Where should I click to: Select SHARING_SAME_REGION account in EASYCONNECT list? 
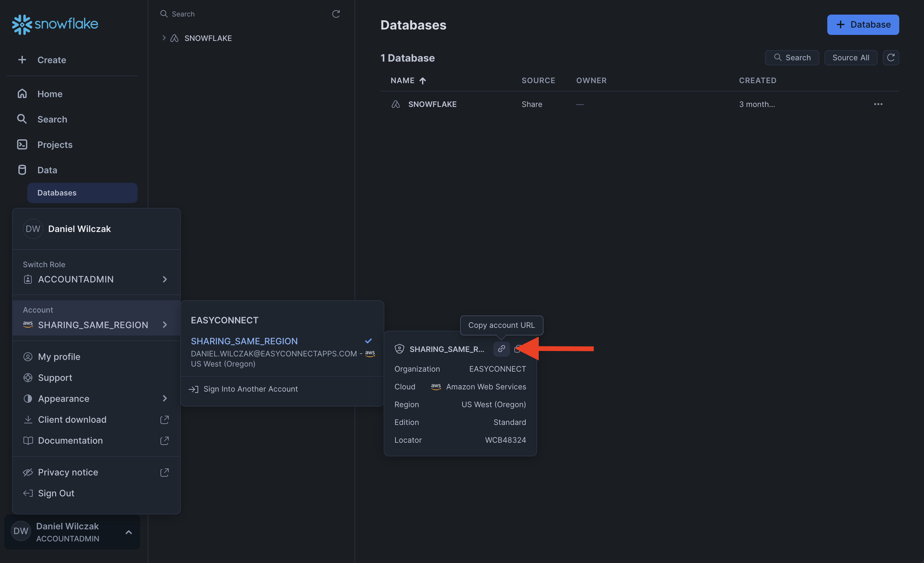point(282,352)
